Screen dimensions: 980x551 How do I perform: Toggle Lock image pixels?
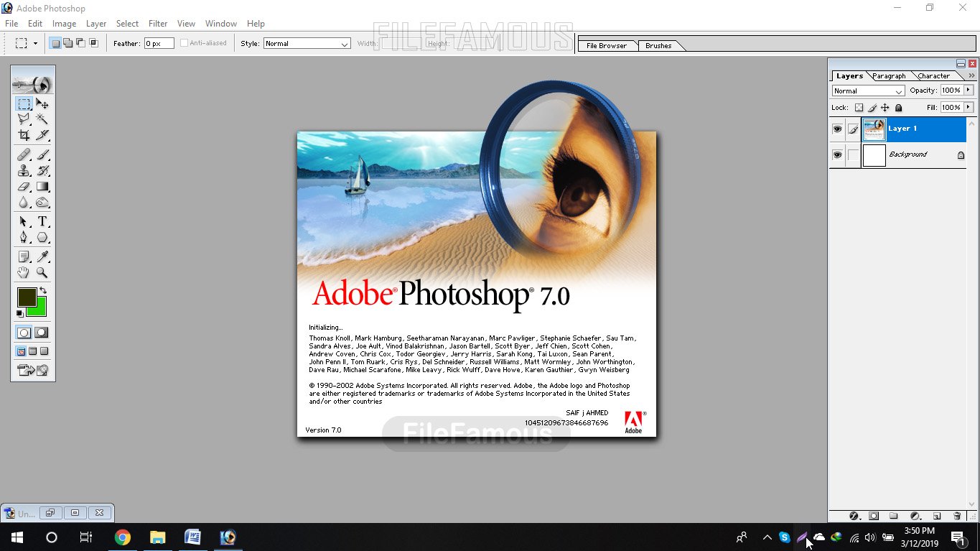[x=872, y=108]
